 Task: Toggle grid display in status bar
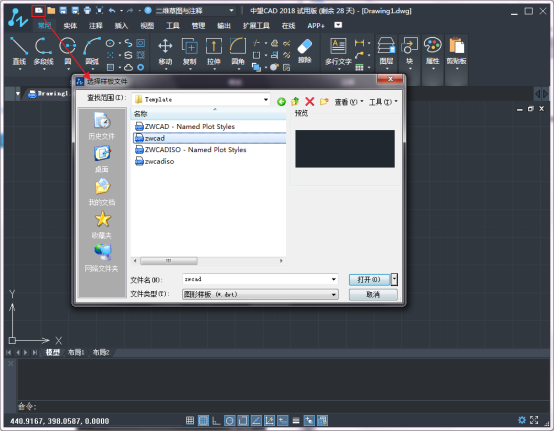click(x=203, y=420)
